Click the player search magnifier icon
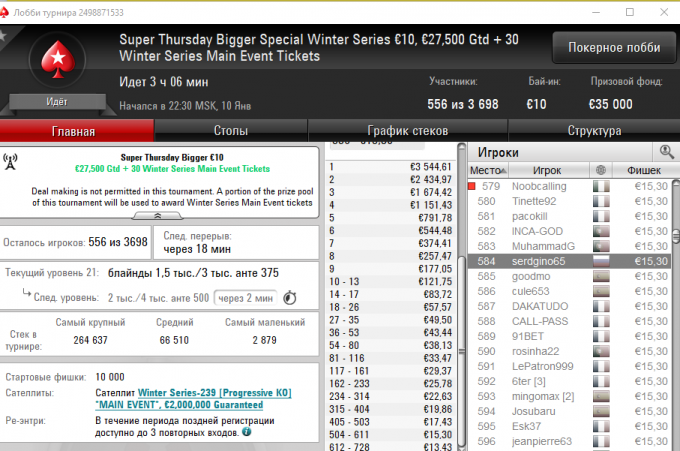The image size is (680, 451). [x=666, y=152]
